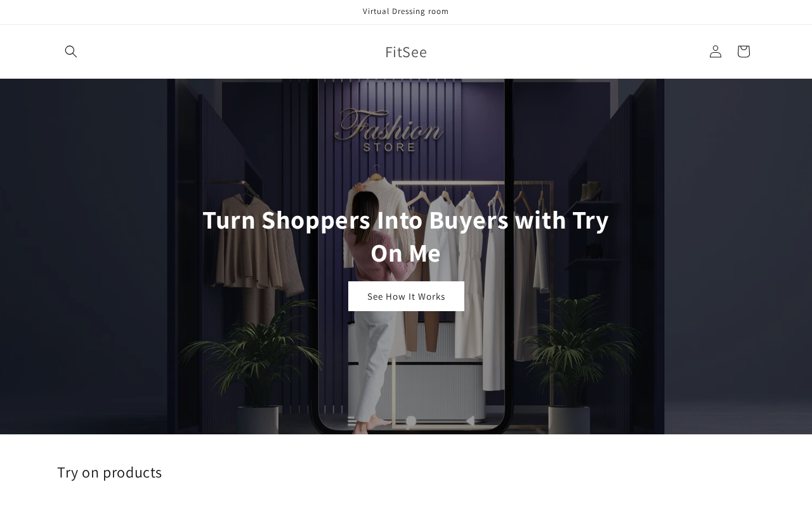Open the search magnifier icon
This screenshot has width=812, height=508.
tap(71, 51)
